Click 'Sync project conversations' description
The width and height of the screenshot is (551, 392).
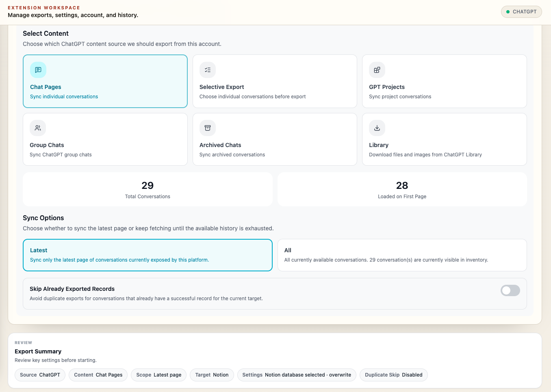tap(400, 97)
